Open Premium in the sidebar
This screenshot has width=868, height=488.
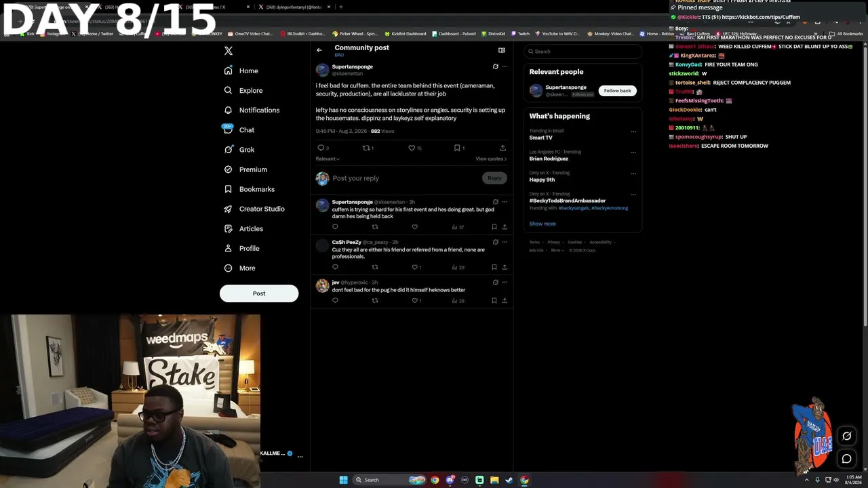[245, 169]
